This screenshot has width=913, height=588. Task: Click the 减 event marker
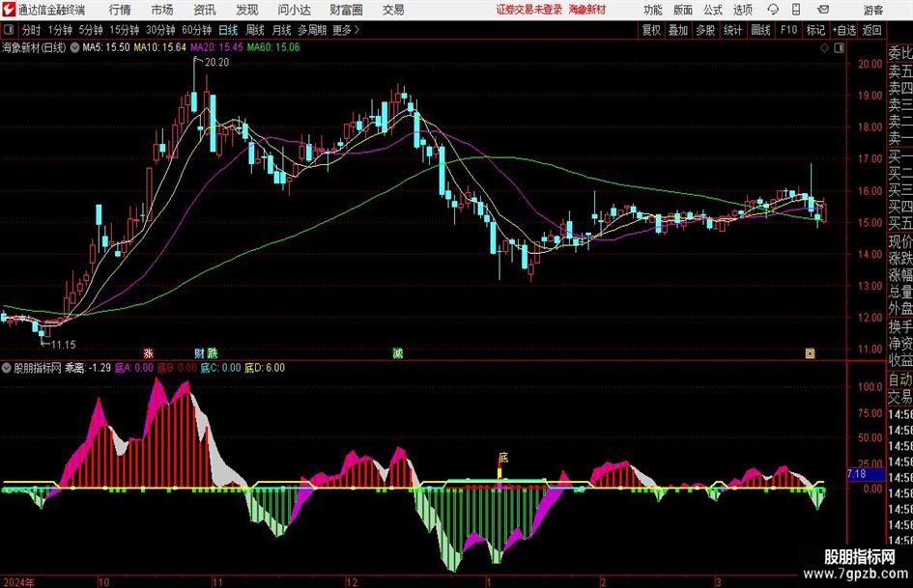(398, 352)
